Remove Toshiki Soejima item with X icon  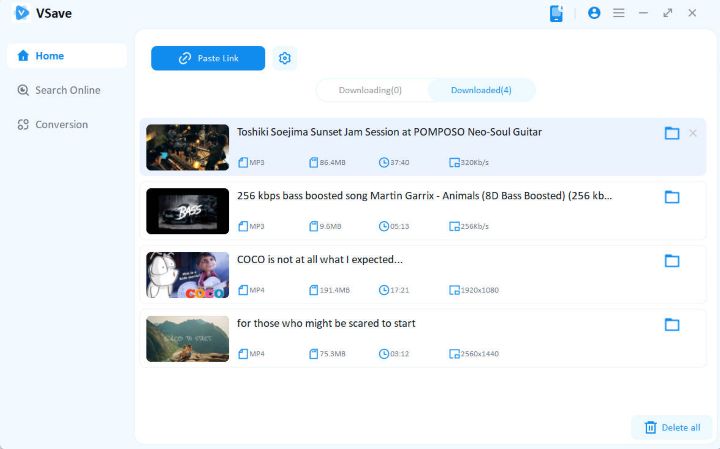click(693, 133)
